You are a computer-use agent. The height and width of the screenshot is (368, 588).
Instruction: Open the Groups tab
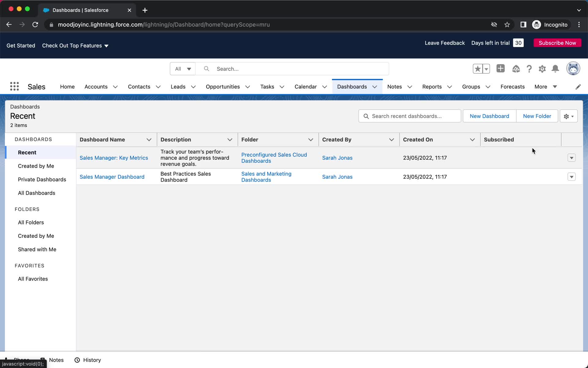tap(471, 87)
